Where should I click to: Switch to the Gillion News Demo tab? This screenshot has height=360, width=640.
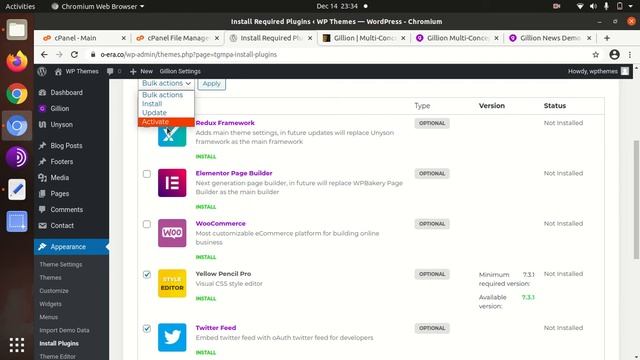click(x=550, y=38)
